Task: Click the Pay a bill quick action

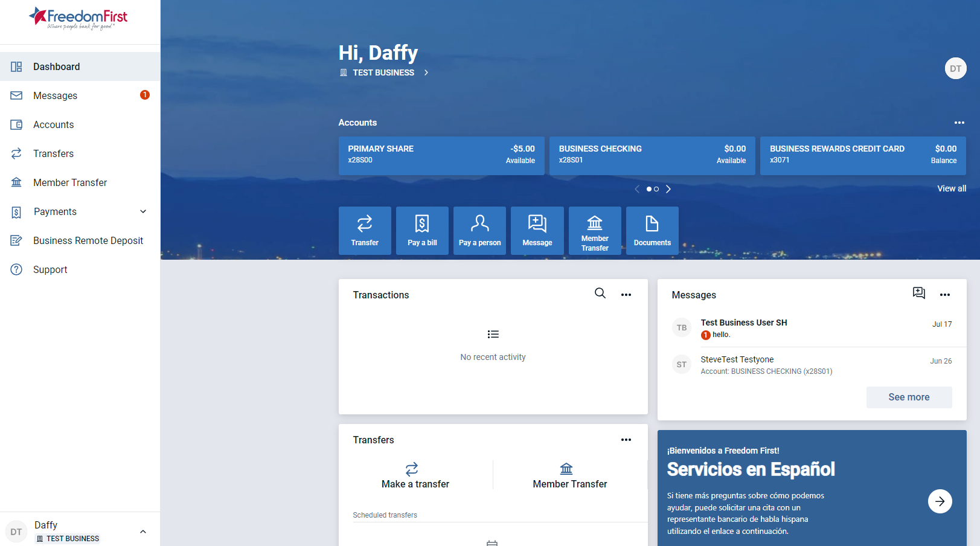Action: coord(422,231)
